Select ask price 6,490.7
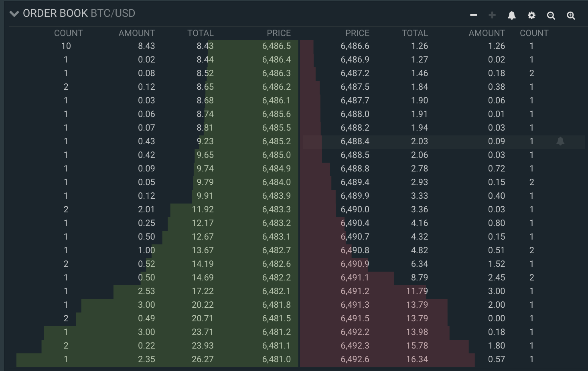Viewport: 588px width, 371px height. pos(355,237)
